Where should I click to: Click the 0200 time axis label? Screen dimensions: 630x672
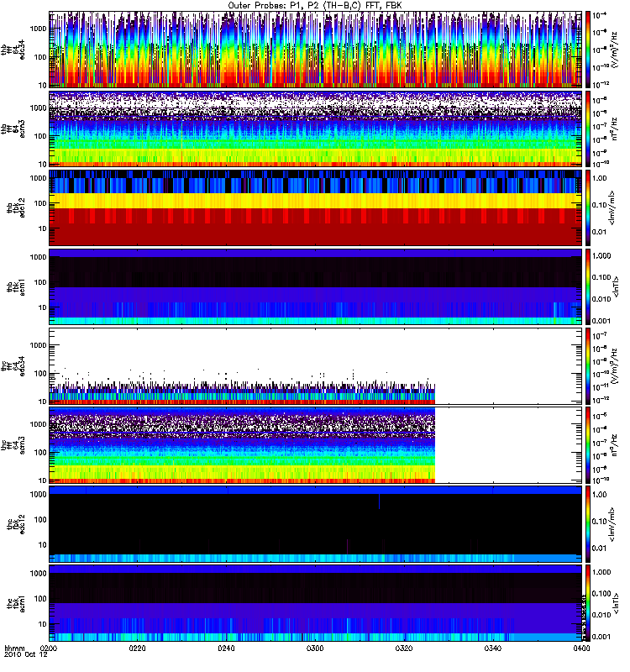tap(50, 648)
